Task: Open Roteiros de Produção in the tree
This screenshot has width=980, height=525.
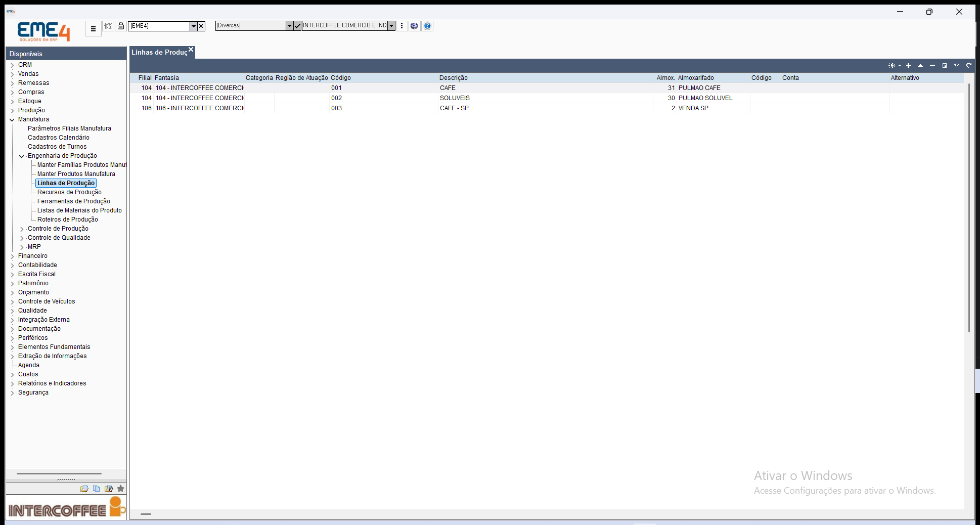Action: pyautogui.click(x=68, y=220)
